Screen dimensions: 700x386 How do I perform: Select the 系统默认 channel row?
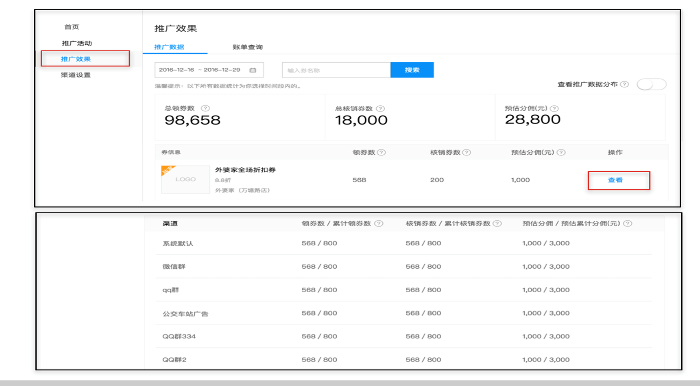tap(404, 243)
